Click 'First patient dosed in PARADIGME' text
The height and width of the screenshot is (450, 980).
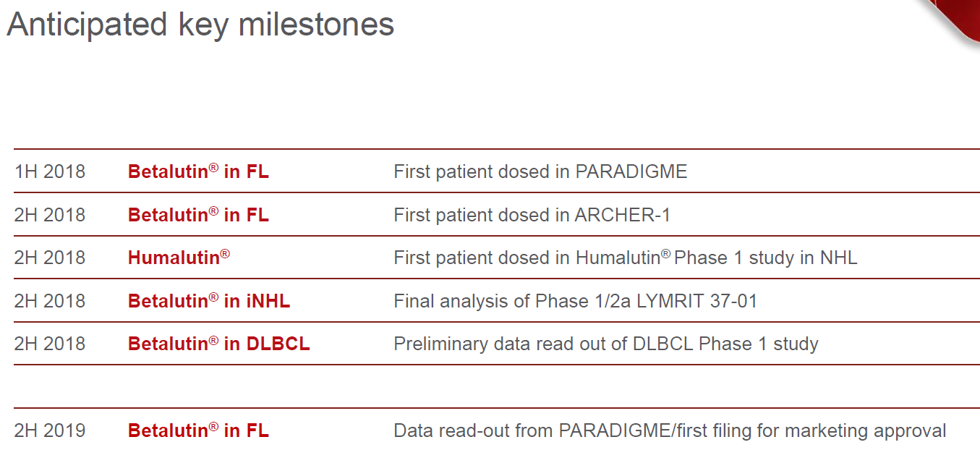tap(540, 172)
